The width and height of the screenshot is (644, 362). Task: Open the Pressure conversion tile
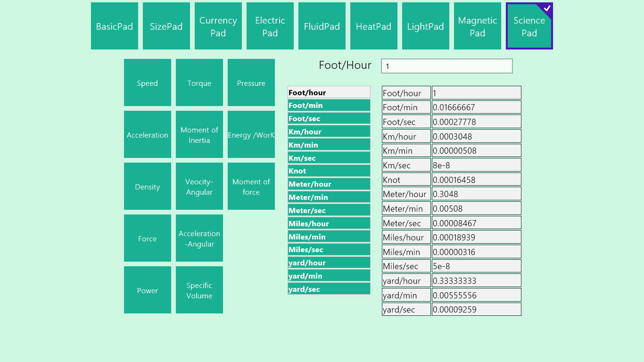pyautogui.click(x=251, y=82)
